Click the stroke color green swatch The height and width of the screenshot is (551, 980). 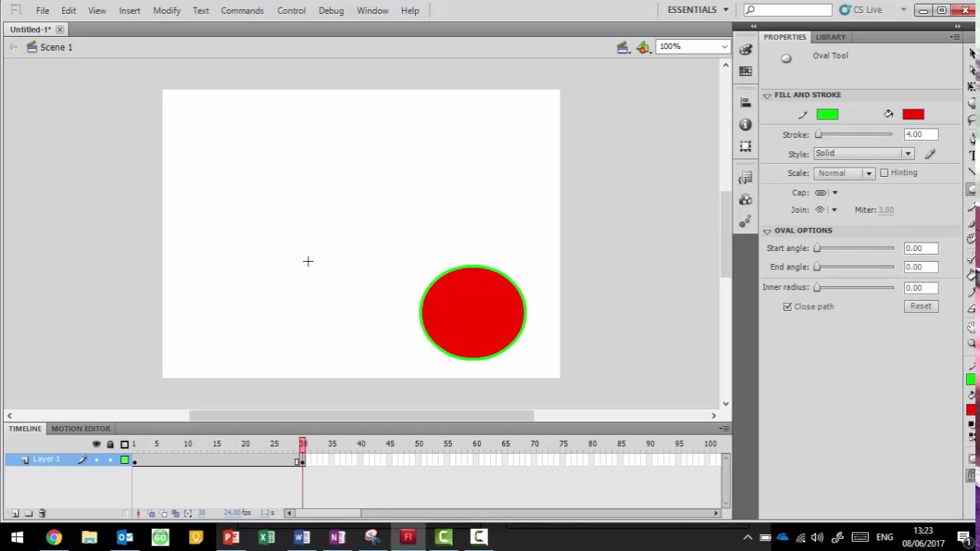tap(828, 115)
